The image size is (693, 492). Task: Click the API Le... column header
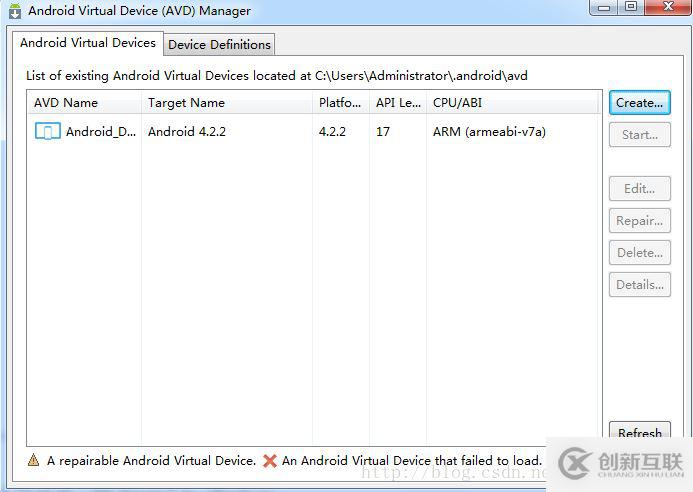(x=398, y=103)
